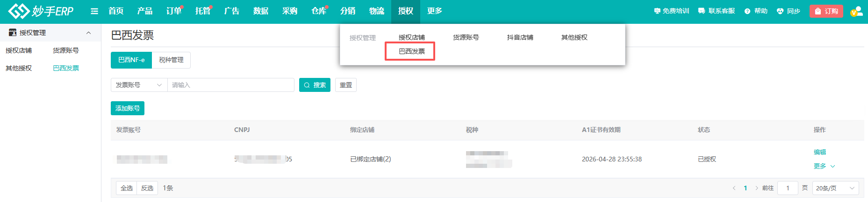Open the 托管 menu
This screenshot has width=868, height=202.
[x=203, y=11]
